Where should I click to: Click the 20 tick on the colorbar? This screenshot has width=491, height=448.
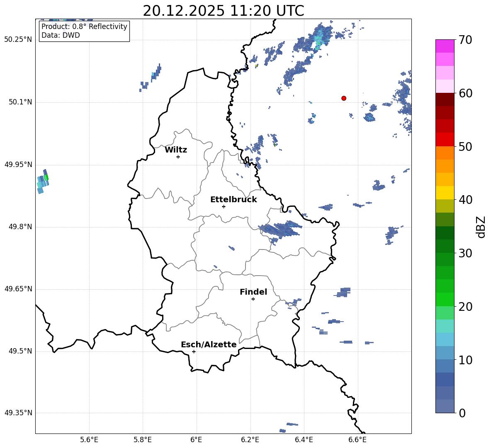465,307
